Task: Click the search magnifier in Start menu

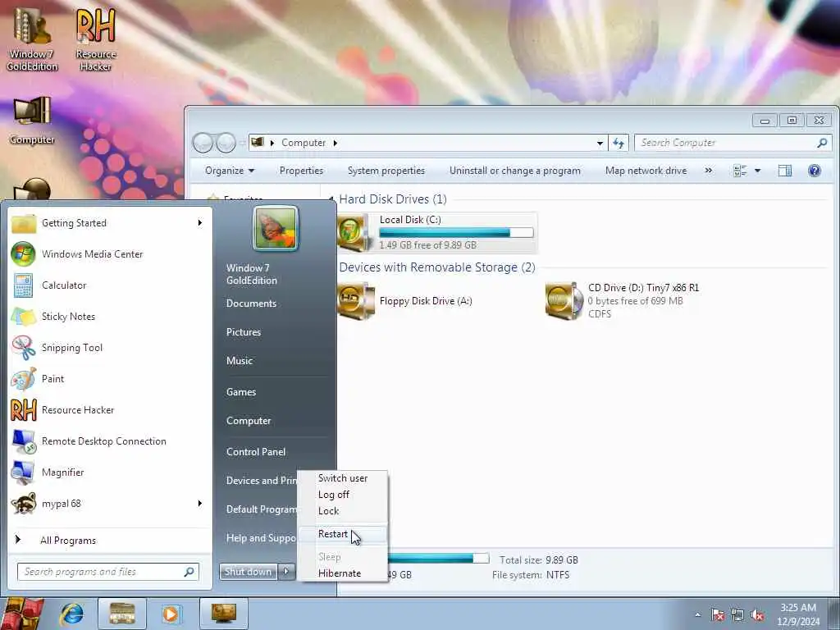Action: 189,572
